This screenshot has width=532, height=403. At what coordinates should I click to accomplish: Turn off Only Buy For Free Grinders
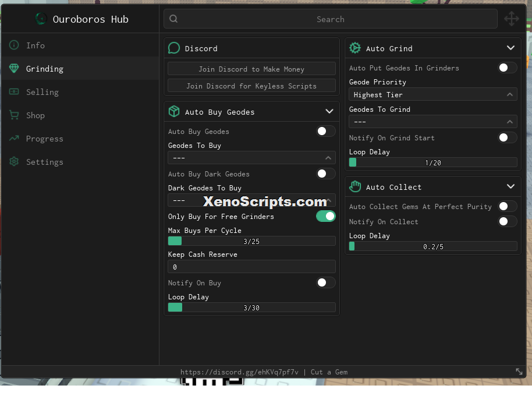pyautogui.click(x=326, y=216)
